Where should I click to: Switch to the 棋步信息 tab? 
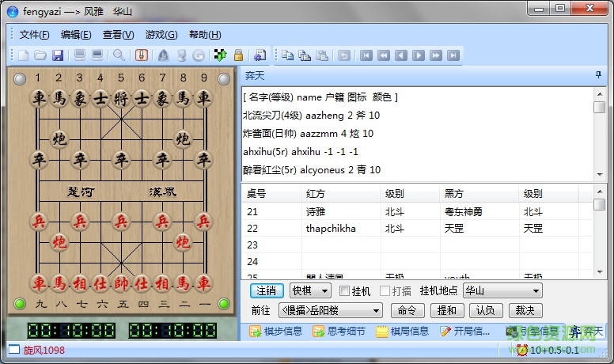[x=275, y=332]
